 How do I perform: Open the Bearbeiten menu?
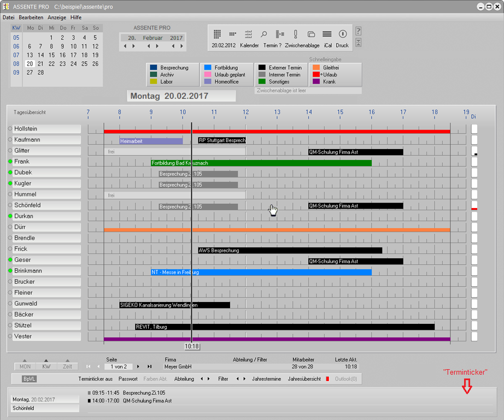click(31, 17)
